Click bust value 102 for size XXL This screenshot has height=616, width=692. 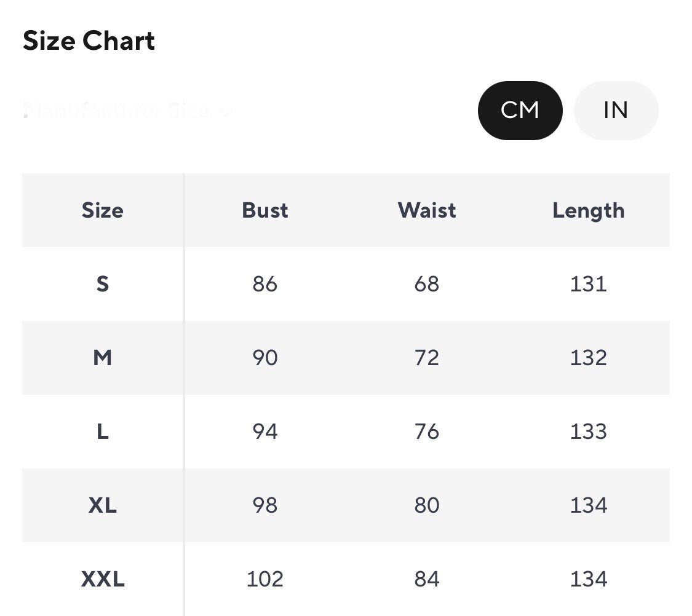(265, 579)
